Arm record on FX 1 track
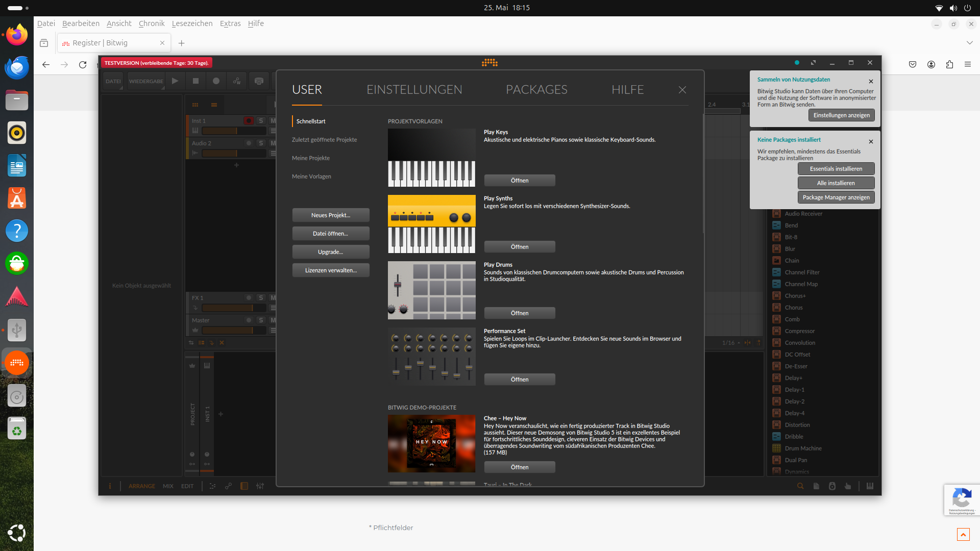 249,298
